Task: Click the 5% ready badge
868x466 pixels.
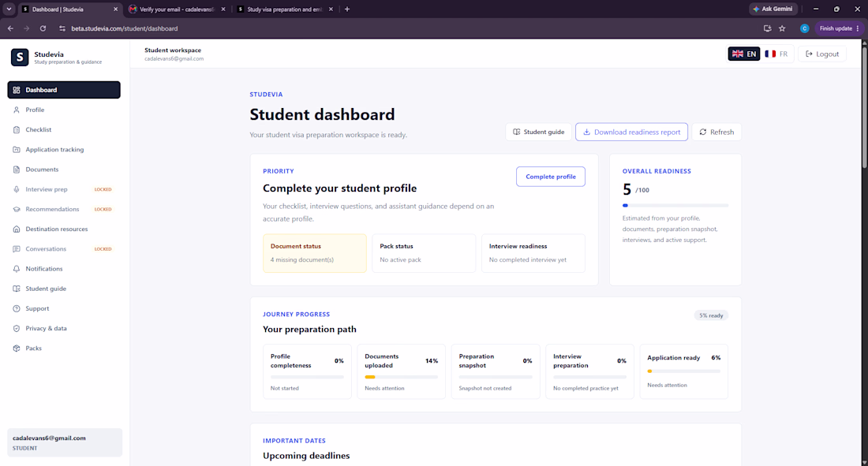Action: pos(711,315)
